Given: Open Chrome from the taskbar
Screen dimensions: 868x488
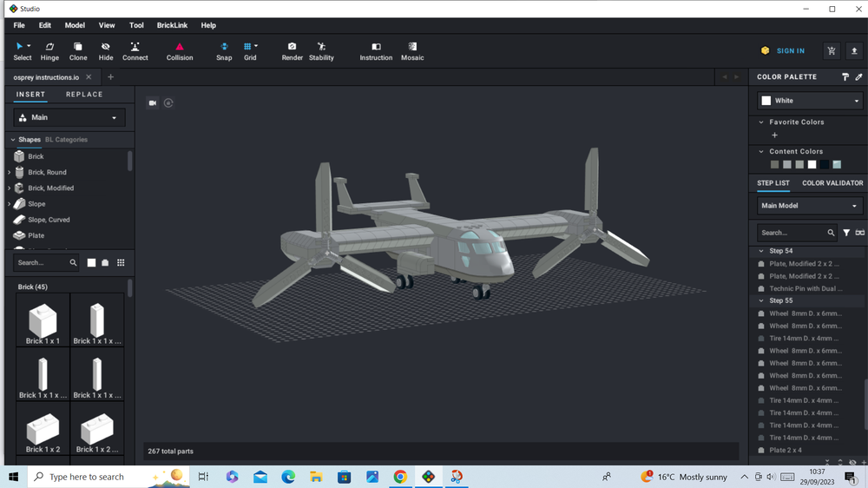Looking at the screenshot, I should tap(400, 477).
